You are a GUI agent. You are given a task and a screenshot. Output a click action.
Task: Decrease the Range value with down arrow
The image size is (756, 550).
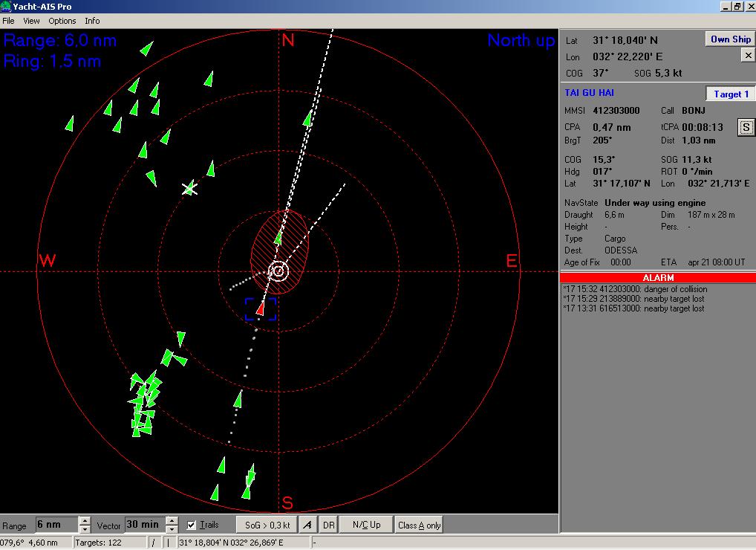pyautogui.click(x=85, y=529)
